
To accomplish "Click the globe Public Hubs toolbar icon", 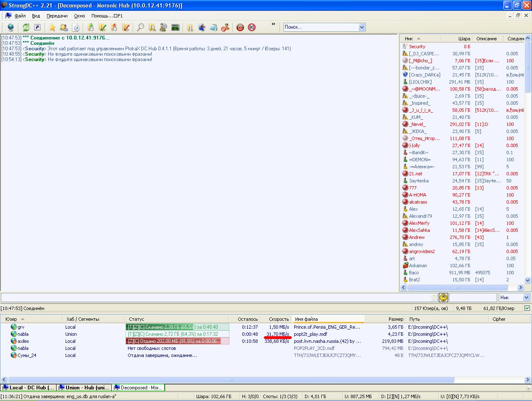I will (x=11, y=27).
